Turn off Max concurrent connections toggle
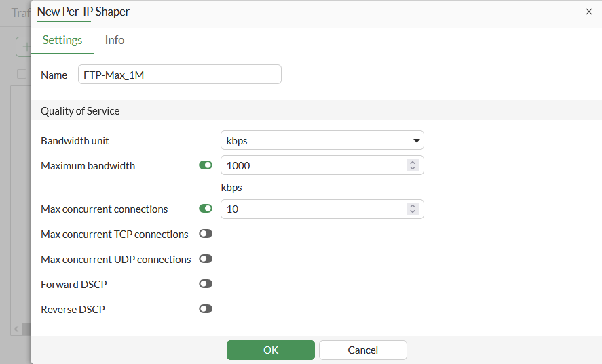Screen dimensions: 602x364 tap(206, 209)
